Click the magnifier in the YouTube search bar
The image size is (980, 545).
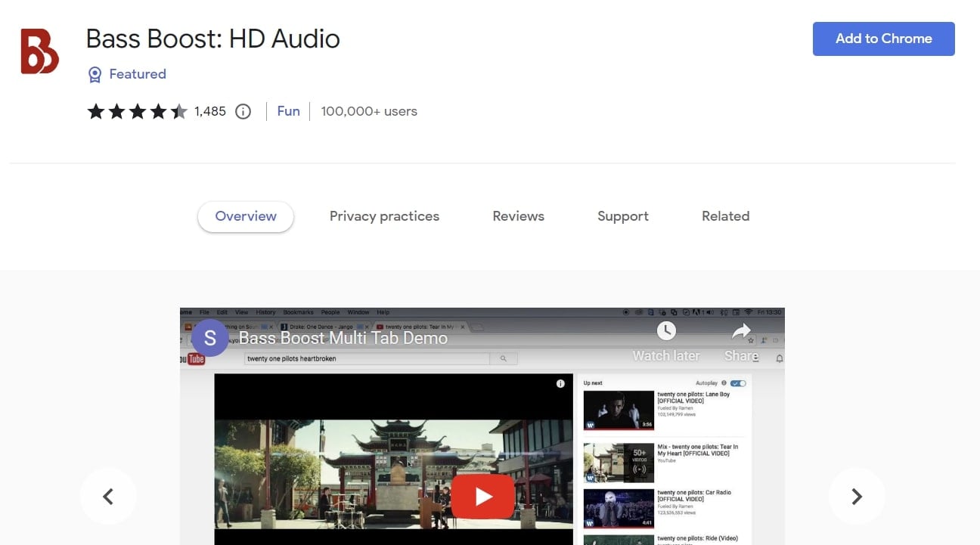pos(504,359)
